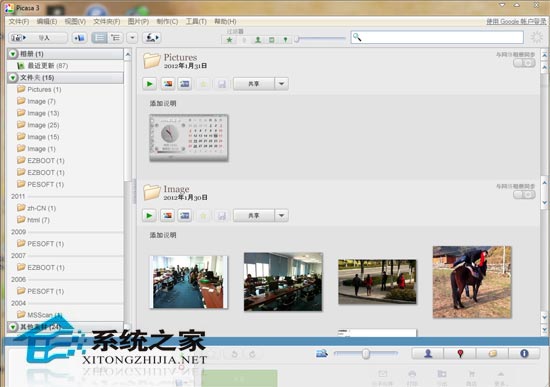The width and height of the screenshot is (550, 387).
Task: Open the 编辑(E) menu
Action: tap(47, 22)
